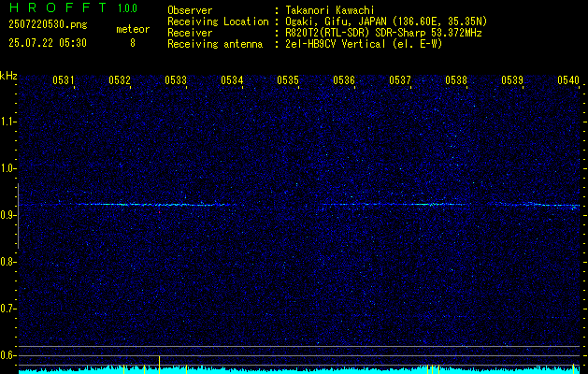588x374 pixels.
Task: Click the tallest yellow meteor spike at bottom
Action: 159,365
